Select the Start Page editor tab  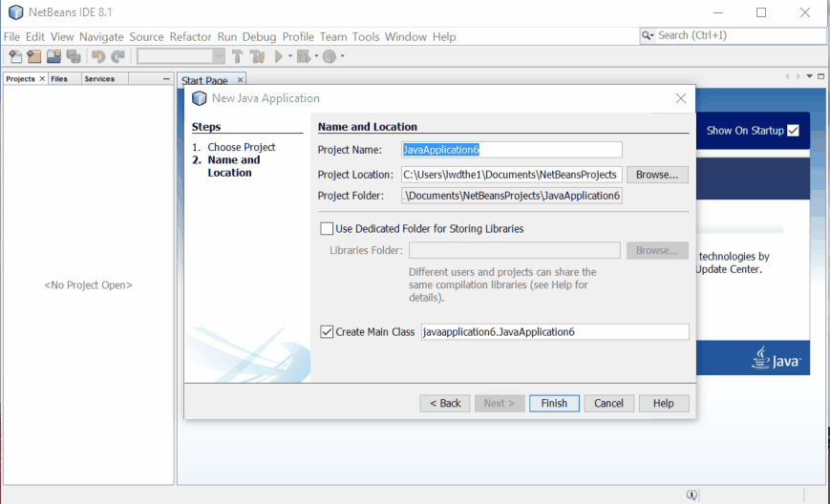[x=204, y=80]
